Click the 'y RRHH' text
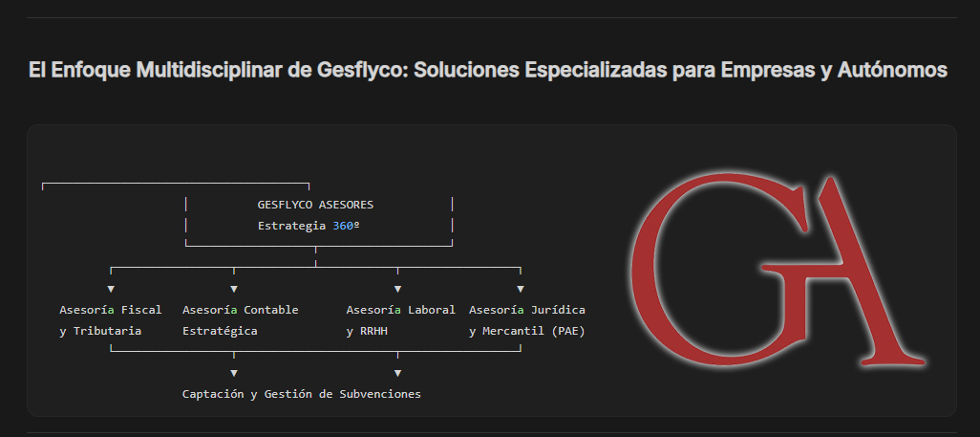This screenshot has height=437, width=980. [366, 331]
